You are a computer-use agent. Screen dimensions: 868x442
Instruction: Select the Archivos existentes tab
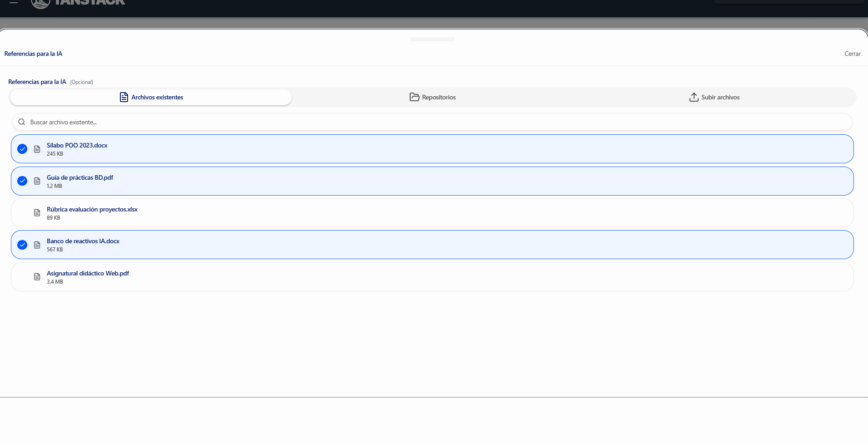click(x=151, y=97)
